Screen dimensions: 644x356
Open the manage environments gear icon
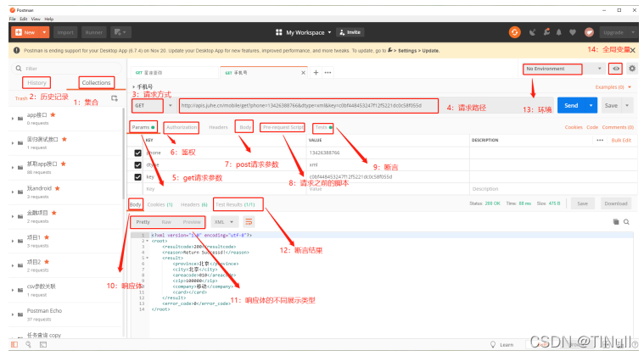(x=632, y=69)
